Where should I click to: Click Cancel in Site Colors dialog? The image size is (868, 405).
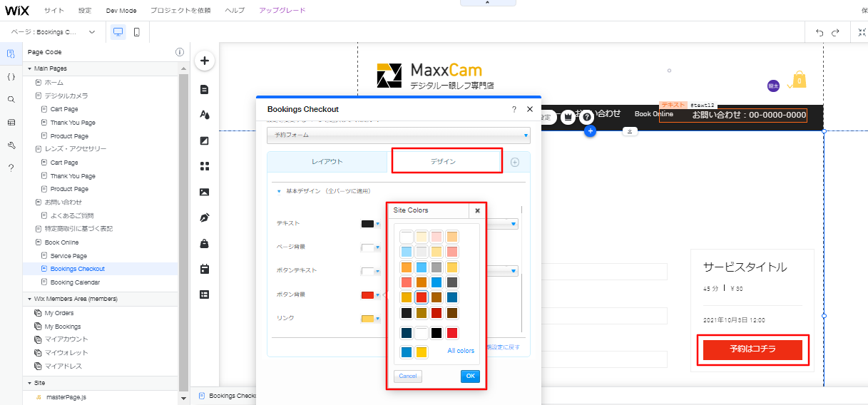408,376
